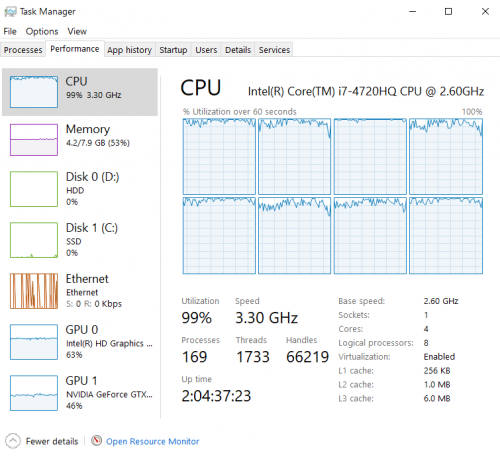Select the Disk 0 (D:) entry label
Viewport: 500px width, 457px height.
[92, 177]
